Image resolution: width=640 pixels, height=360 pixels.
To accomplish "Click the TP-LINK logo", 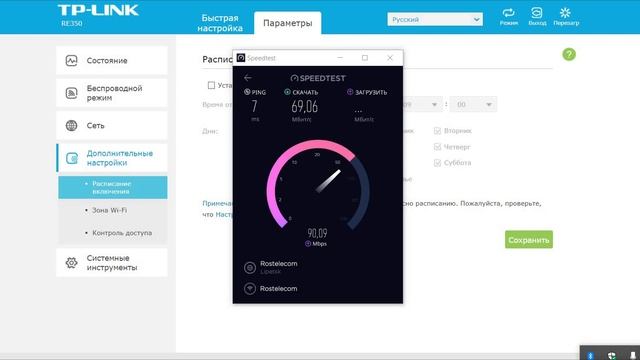I will (x=98, y=10).
